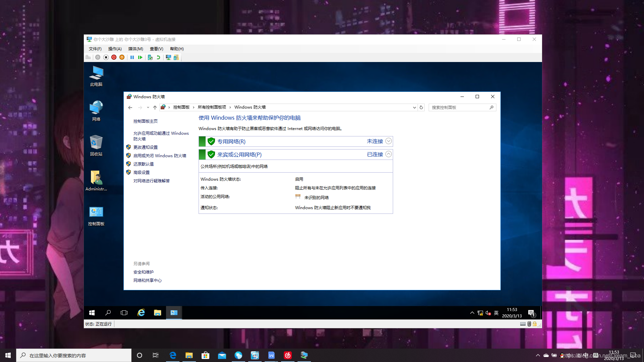Open the 操作(A) menu

115,49
